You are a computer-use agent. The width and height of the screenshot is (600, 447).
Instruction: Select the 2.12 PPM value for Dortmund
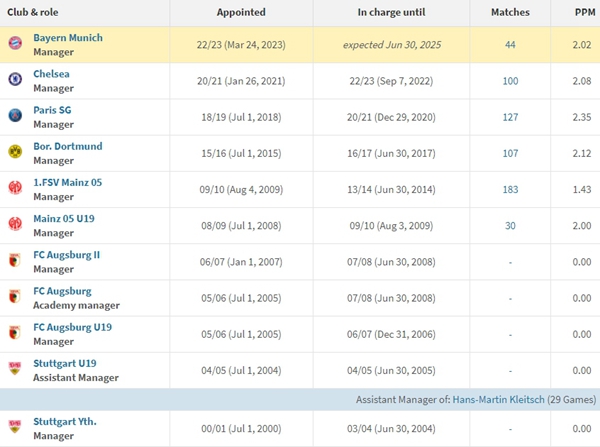tap(582, 153)
